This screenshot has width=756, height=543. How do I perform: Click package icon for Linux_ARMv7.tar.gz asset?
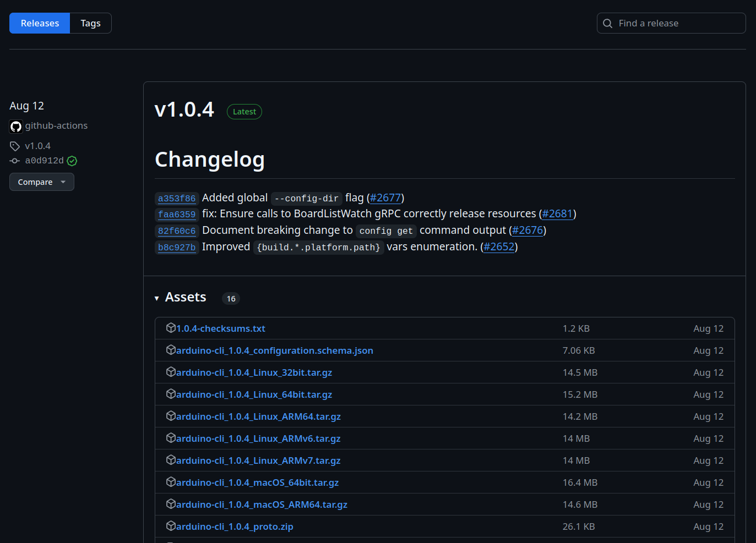coord(171,460)
